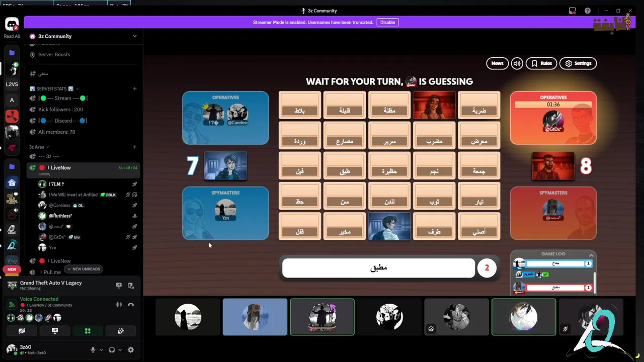This screenshot has width=644, height=362.
Task: Select the word card لندن
Action: click(x=389, y=196)
